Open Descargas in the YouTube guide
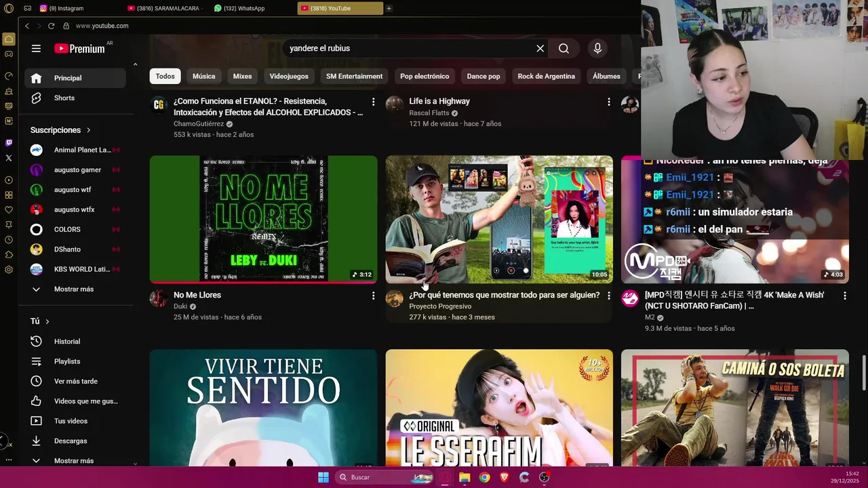The image size is (868, 488). pos(75,441)
